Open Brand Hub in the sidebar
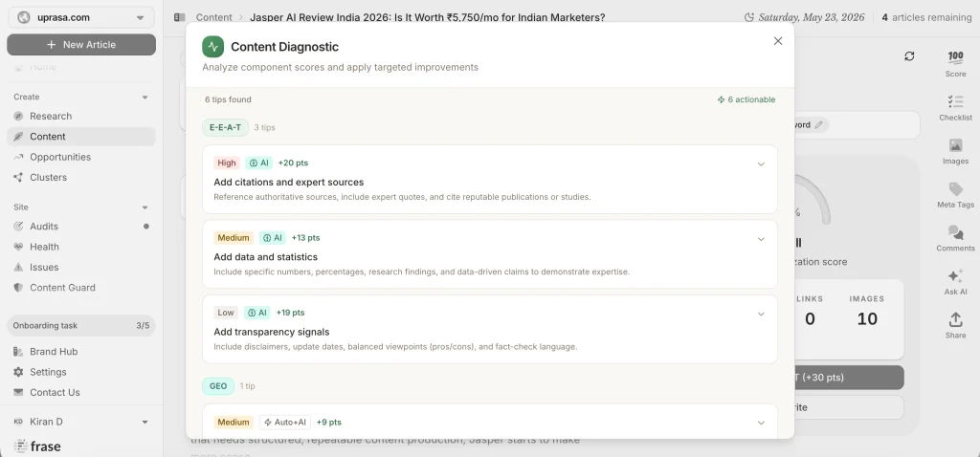The height and width of the screenshot is (457, 980). [54, 352]
